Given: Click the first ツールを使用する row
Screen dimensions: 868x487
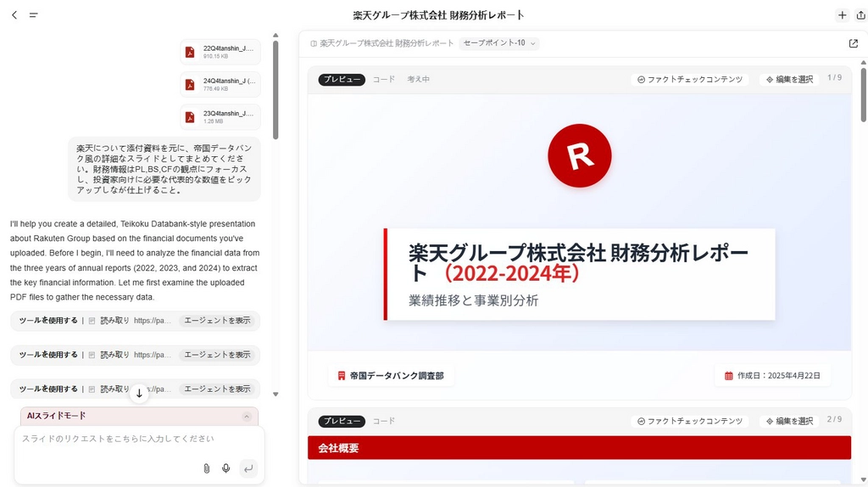Looking at the screenshot, I should pyautogui.click(x=135, y=321).
